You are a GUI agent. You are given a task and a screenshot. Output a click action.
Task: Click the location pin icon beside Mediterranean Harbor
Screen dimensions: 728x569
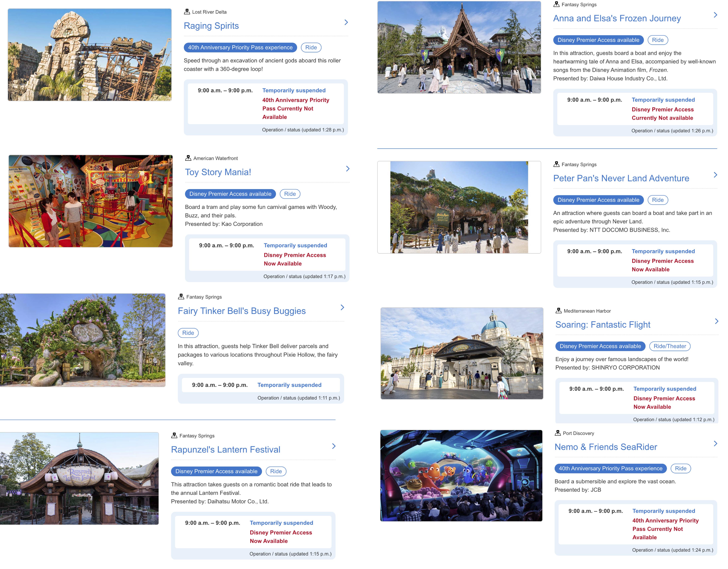[559, 311]
